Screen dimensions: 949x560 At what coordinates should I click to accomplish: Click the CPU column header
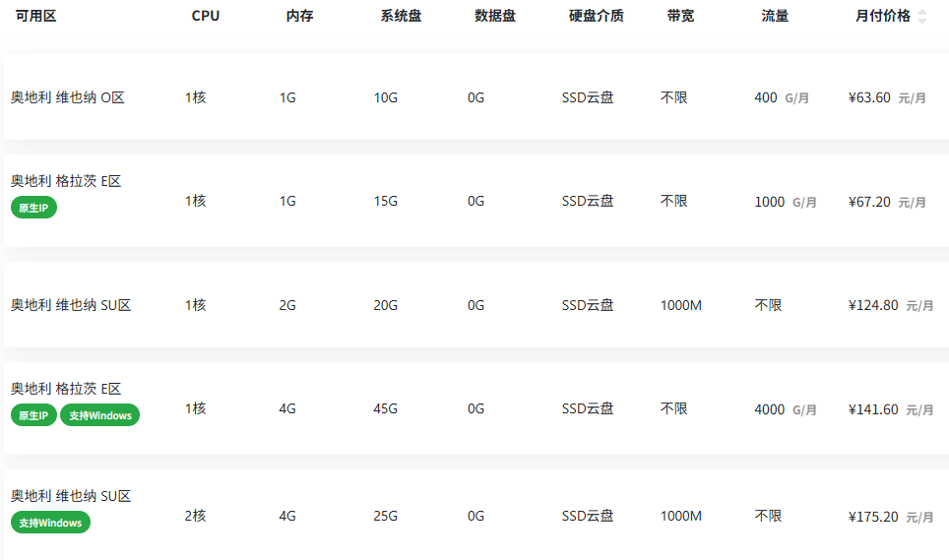(x=205, y=16)
